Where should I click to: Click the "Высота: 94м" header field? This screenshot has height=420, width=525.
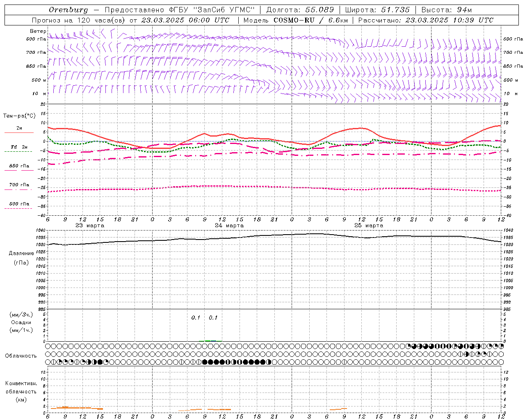pos(447,10)
